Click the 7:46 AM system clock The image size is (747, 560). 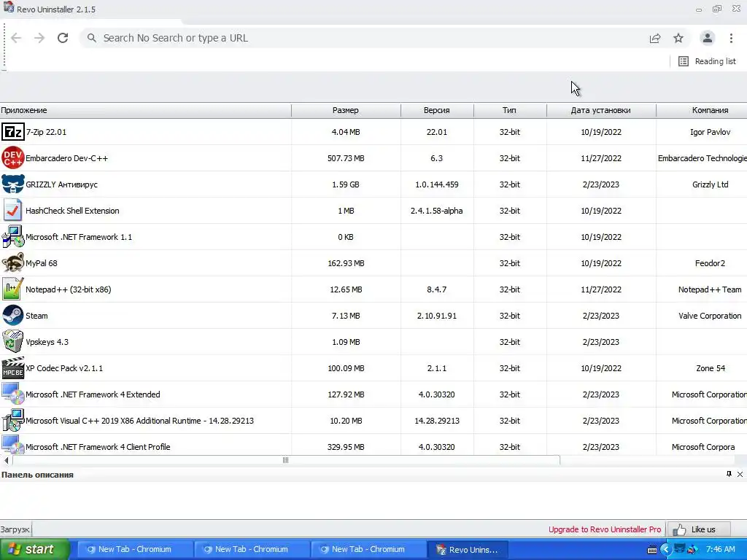point(721,549)
